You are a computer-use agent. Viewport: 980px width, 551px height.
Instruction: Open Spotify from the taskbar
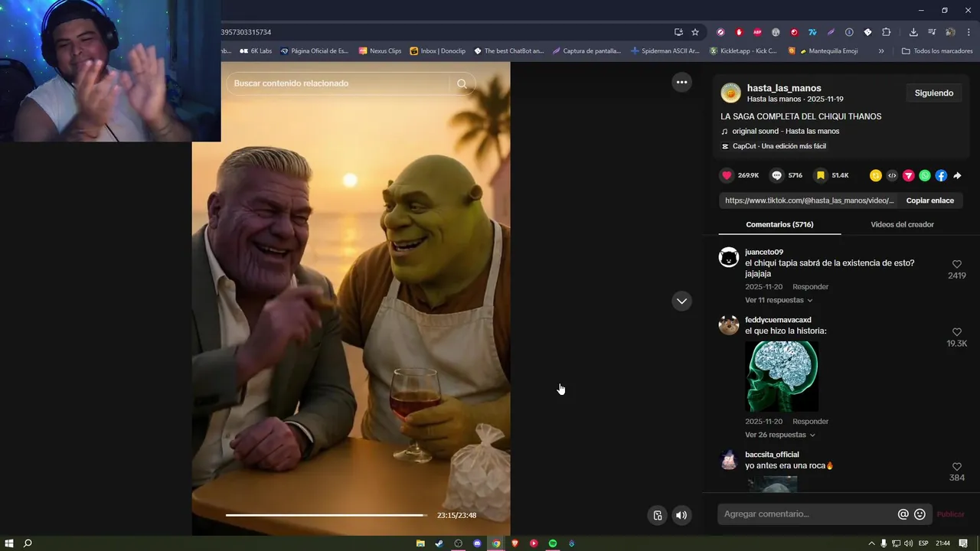coord(553,543)
